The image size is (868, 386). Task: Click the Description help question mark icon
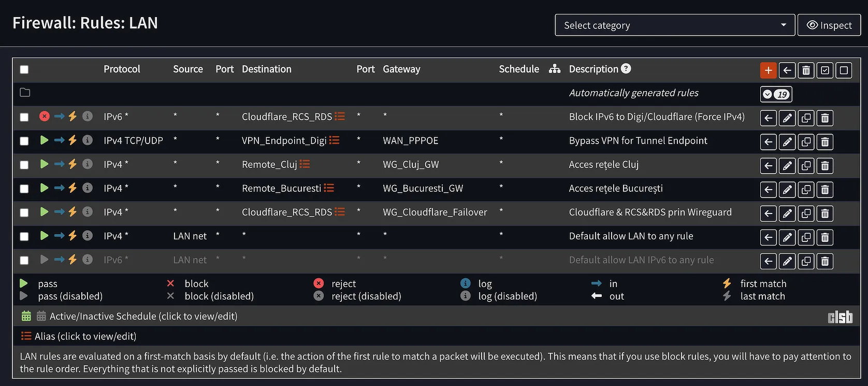(626, 68)
